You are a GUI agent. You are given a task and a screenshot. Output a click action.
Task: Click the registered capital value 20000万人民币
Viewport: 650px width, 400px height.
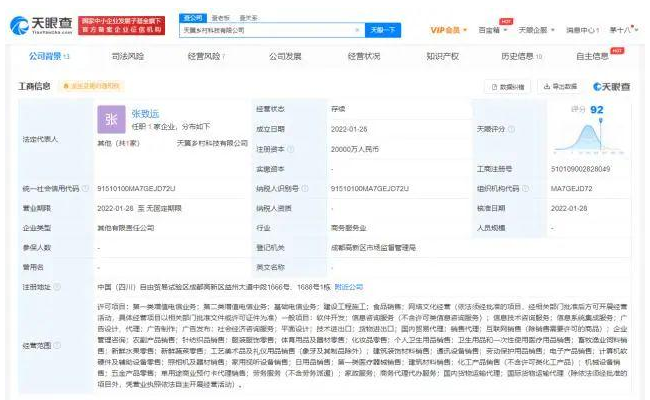(x=355, y=149)
